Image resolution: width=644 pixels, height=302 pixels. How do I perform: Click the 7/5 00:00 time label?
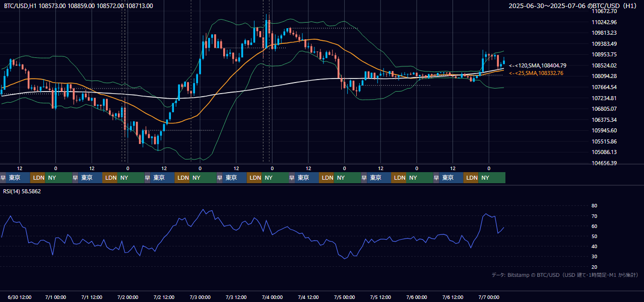tap(345, 297)
